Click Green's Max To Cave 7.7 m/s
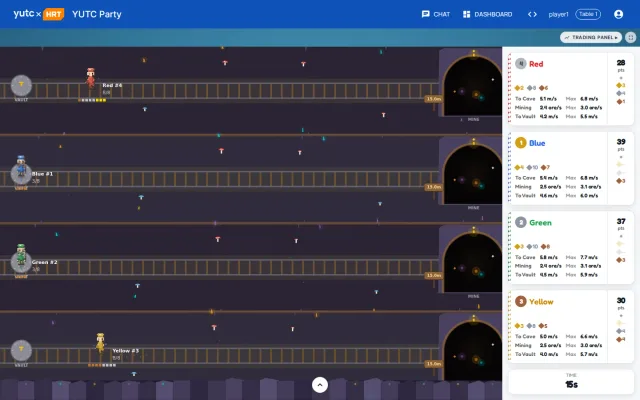This screenshot has height=400, width=640. [589, 258]
